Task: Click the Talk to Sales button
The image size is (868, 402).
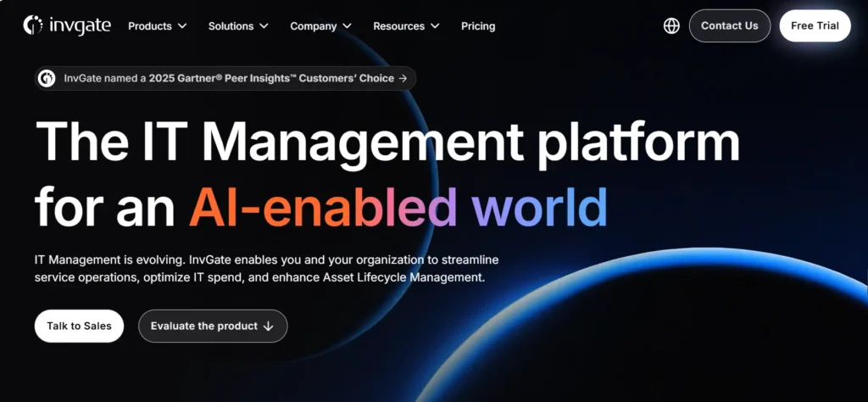Action: [x=79, y=327]
